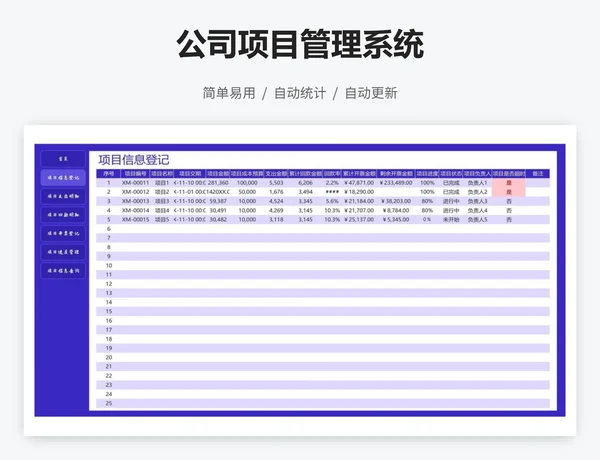The height and width of the screenshot is (460, 600).
Task: Open 项目回款明细 from the sidebar
Action: pyautogui.click(x=63, y=215)
